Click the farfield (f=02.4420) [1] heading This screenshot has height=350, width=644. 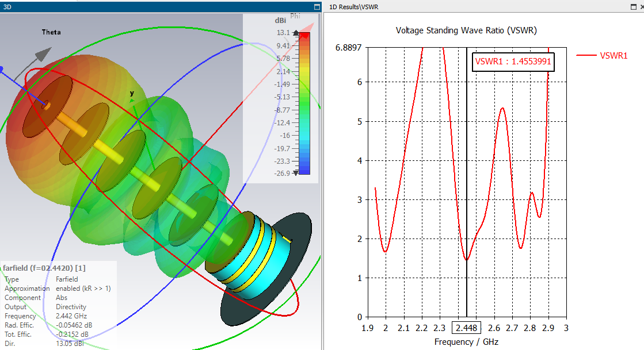(44, 268)
